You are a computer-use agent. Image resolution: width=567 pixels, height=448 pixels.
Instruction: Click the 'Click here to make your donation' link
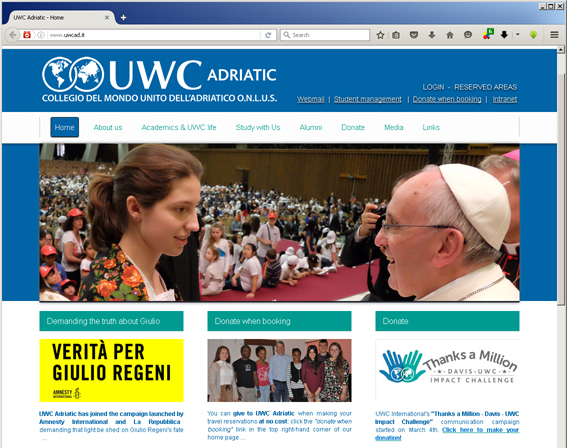click(480, 430)
